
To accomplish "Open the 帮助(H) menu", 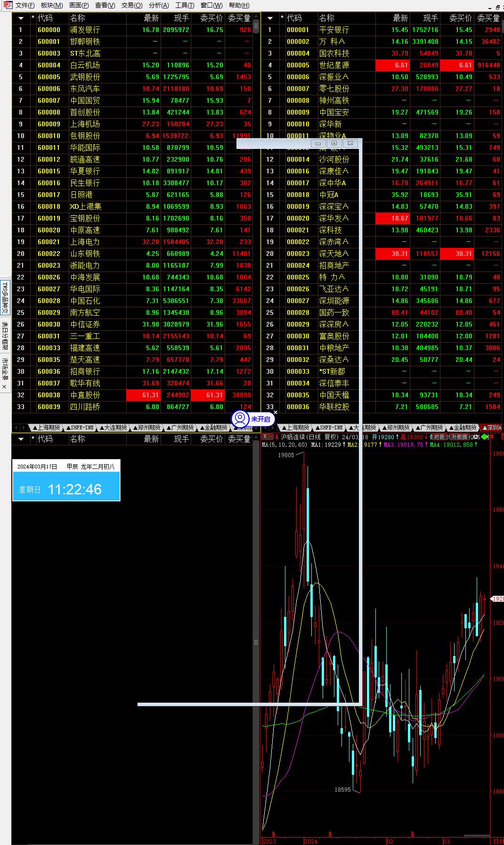I will tap(239, 6).
